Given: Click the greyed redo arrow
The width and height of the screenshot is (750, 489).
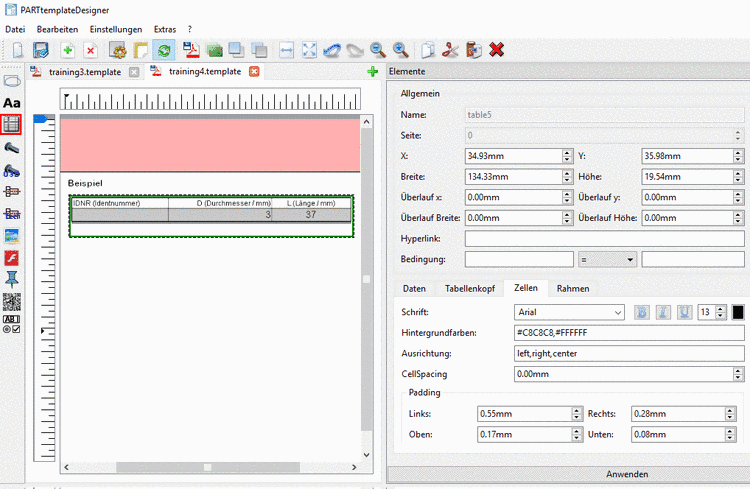Looking at the screenshot, I should [x=355, y=50].
